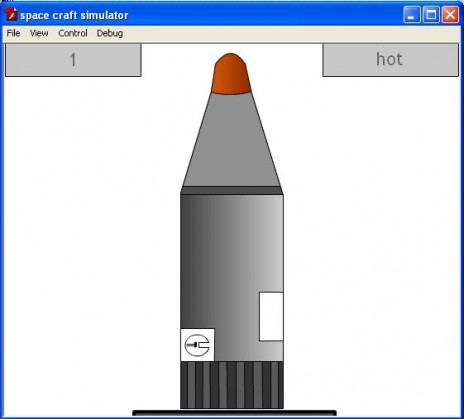
Task: Click the Flash app icon in title bar
Action: coord(11,15)
